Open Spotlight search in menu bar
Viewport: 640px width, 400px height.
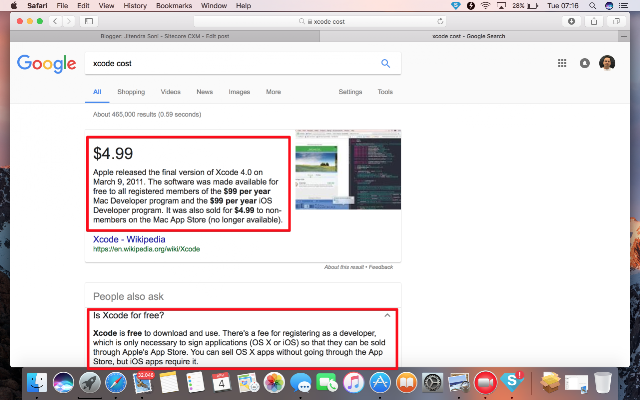592,6
